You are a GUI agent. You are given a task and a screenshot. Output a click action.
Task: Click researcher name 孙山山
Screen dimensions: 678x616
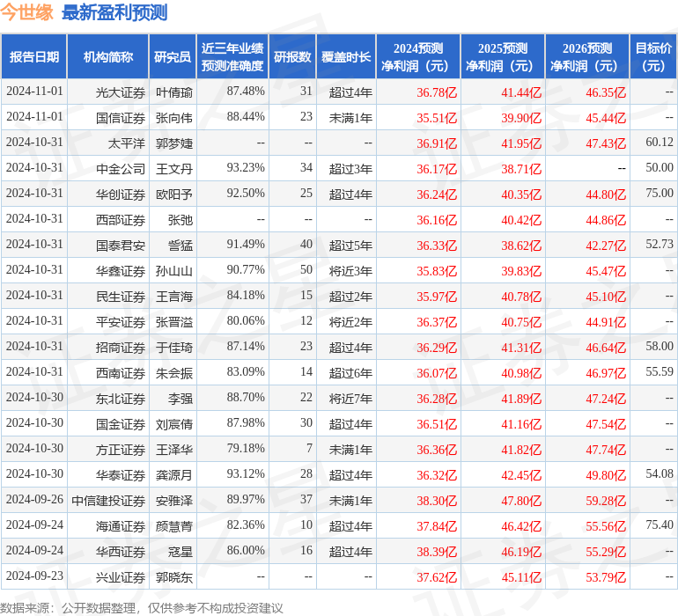(x=174, y=271)
